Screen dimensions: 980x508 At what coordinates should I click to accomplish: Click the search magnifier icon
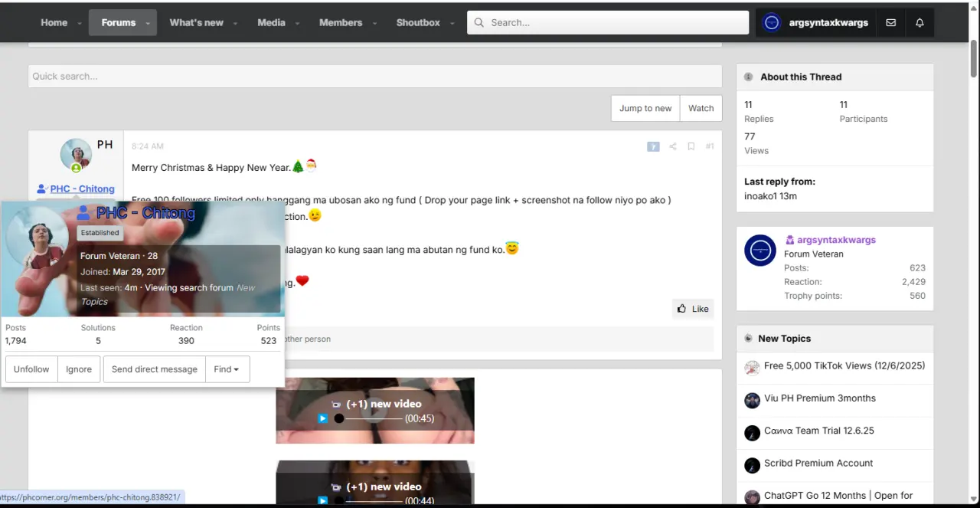click(479, 22)
